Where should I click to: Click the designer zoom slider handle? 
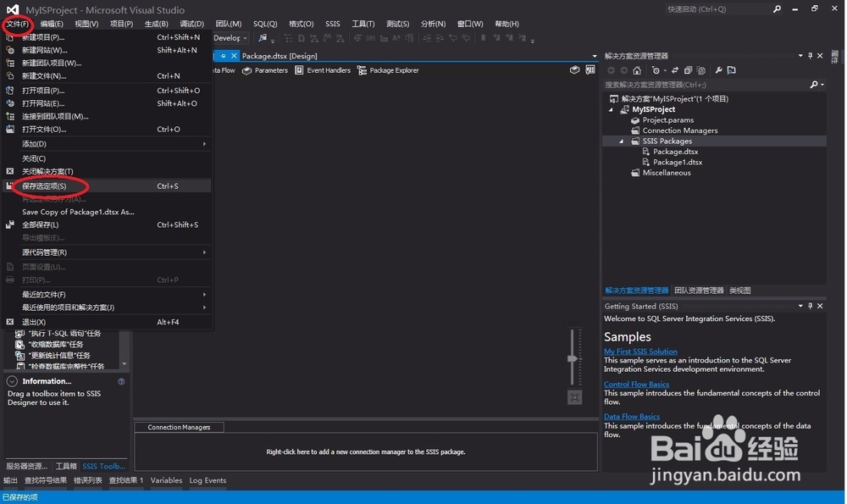coord(573,358)
